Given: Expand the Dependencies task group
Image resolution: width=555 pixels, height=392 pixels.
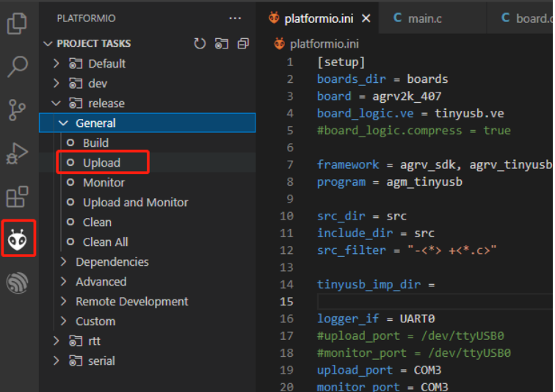Looking at the screenshot, I should click(x=112, y=262).
